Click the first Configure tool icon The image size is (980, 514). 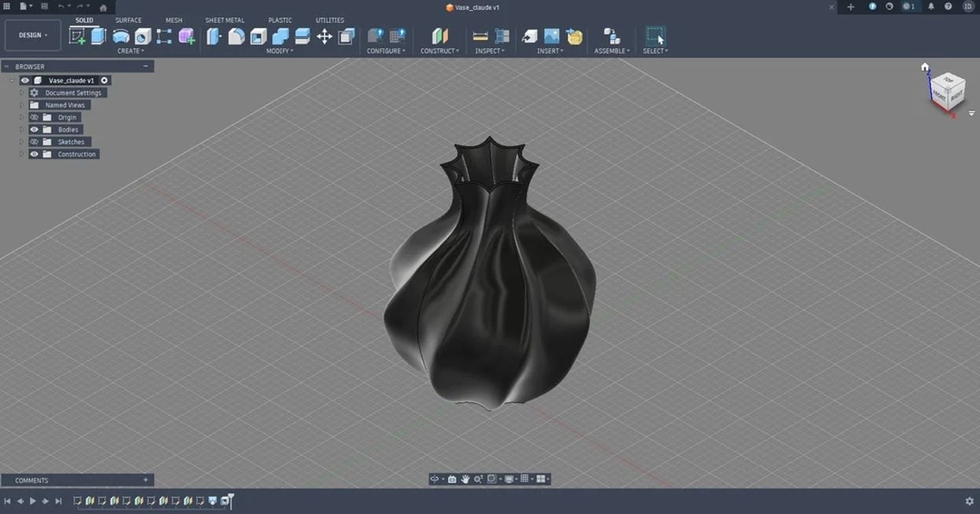(376, 36)
